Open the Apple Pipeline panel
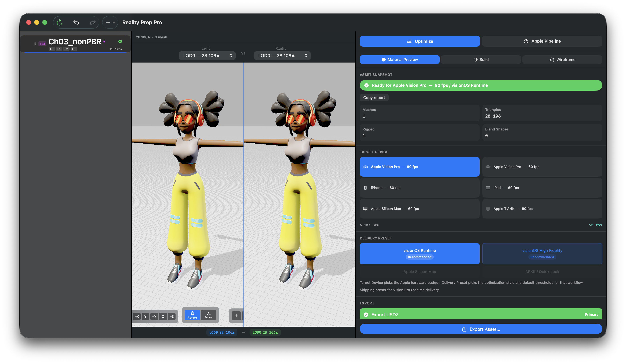The height and width of the screenshot is (364, 626). point(542,41)
